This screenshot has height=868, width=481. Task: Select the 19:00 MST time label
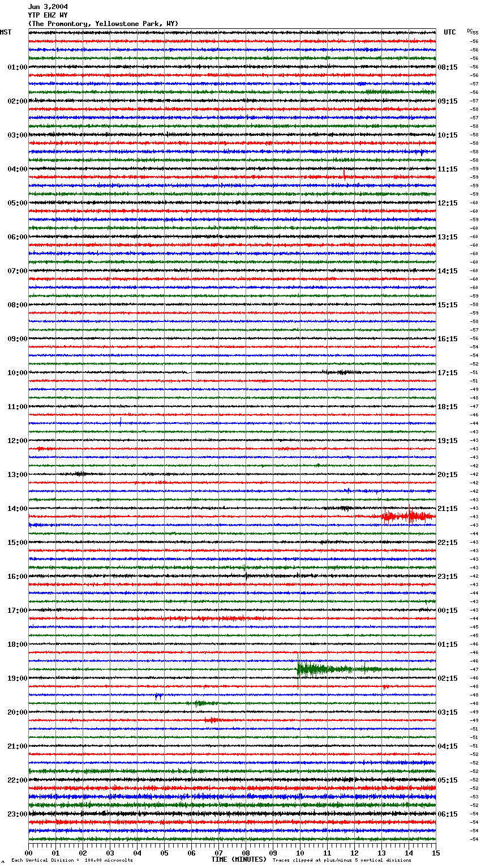tap(17, 678)
